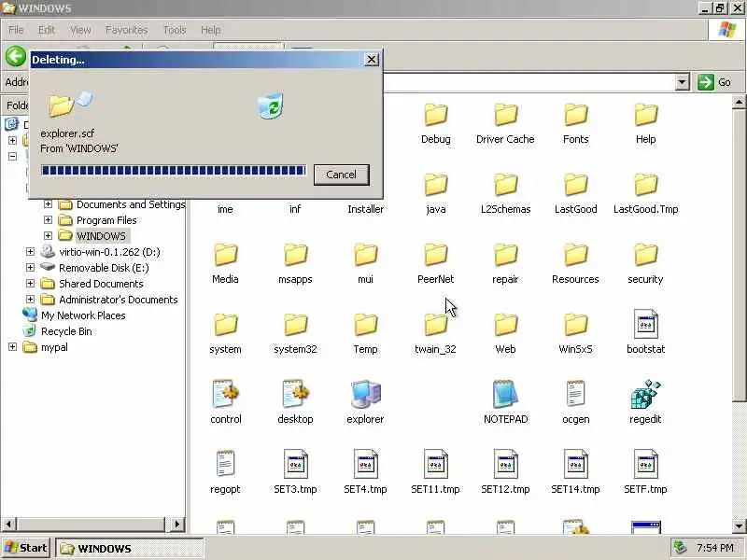747x560 pixels.
Task: Select the java folder
Action: pyautogui.click(x=435, y=194)
